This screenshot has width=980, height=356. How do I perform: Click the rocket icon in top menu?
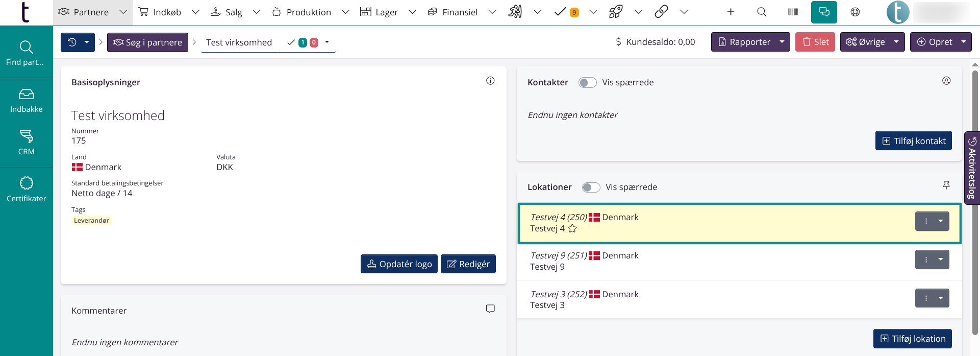point(616,12)
